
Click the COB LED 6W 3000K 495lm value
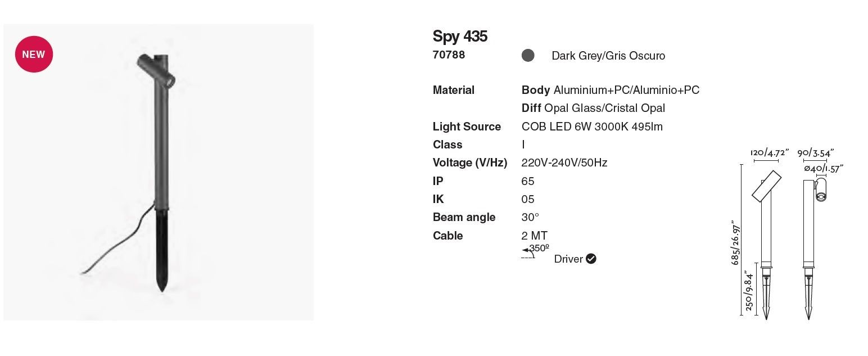click(592, 127)
